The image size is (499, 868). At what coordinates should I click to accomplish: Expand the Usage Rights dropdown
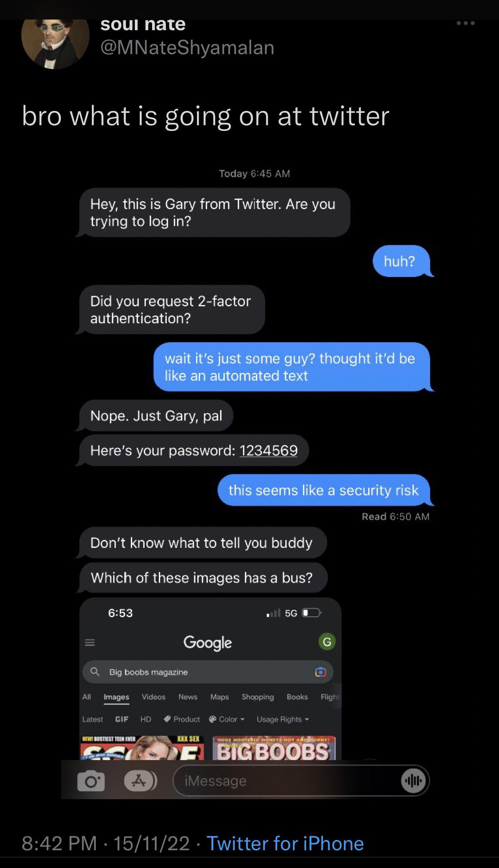click(x=283, y=719)
